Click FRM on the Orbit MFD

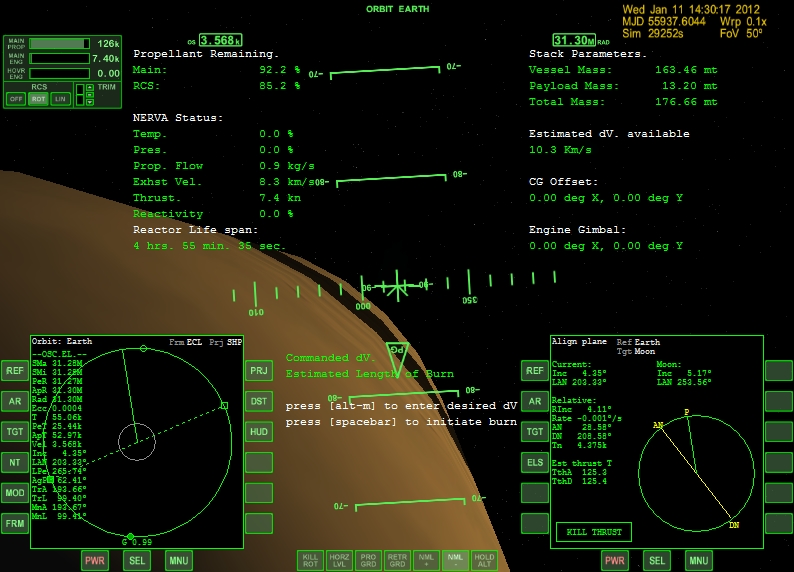(x=15, y=523)
